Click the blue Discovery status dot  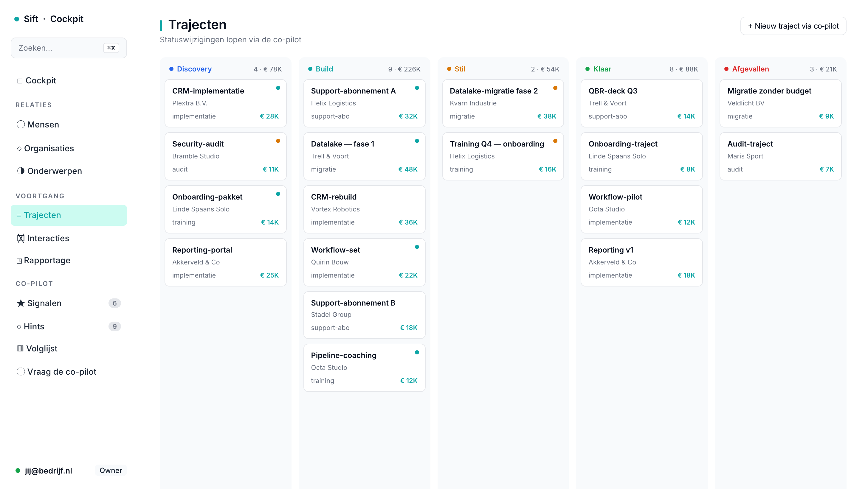[171, 69]
